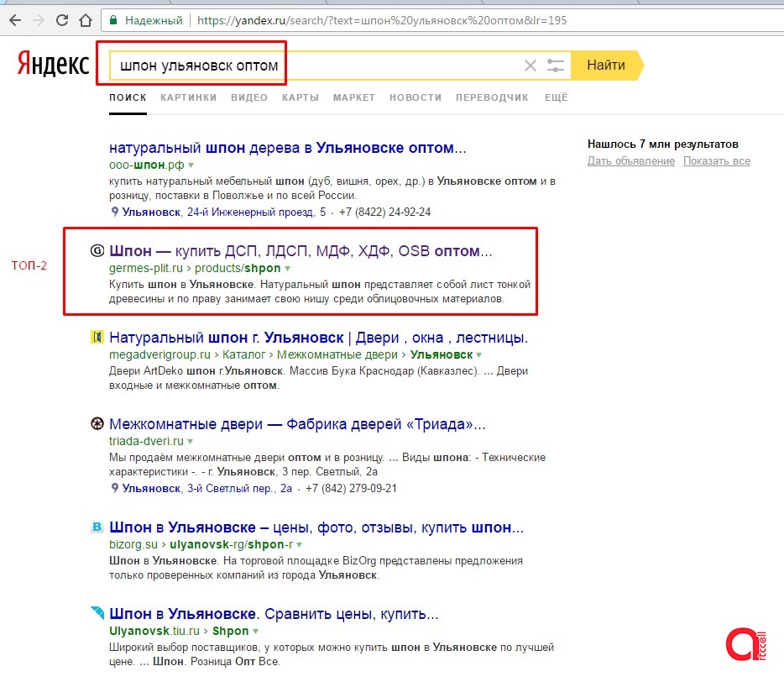
Task: Click the germes-plit.ru favicon
Action: tap(97, 250)
